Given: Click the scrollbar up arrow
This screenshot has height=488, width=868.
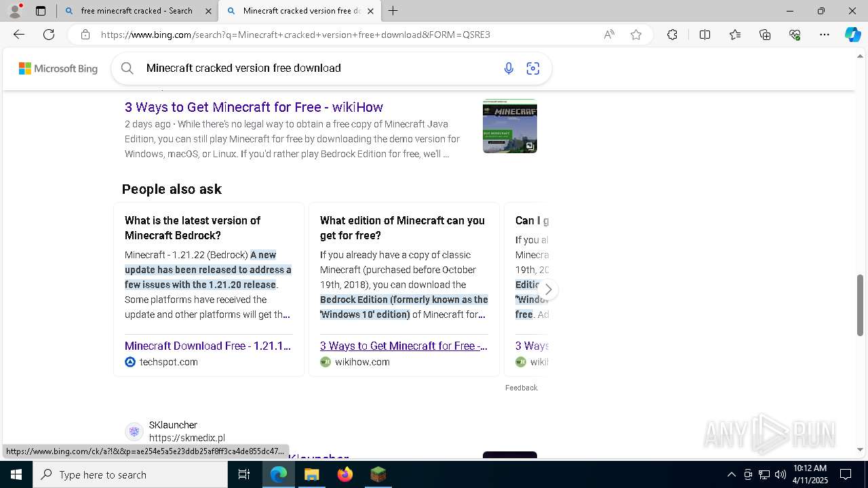Looking at the screenshot, I should (x=861, y=55).
